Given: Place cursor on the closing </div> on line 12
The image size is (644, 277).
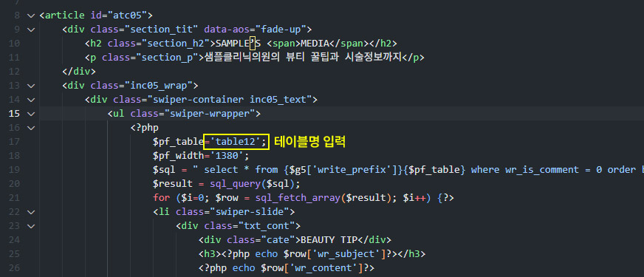Looking at the screenshot, I should [79, 72].
